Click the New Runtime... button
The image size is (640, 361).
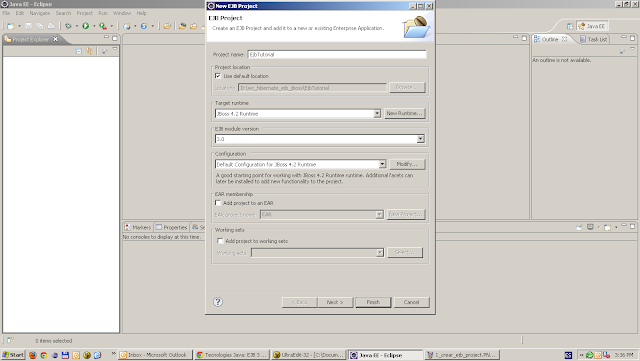(404, 113)
